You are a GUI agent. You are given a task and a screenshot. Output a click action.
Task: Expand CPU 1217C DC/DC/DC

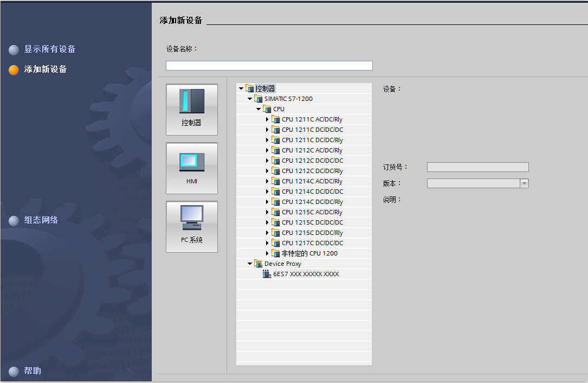[x=267, y=243]
